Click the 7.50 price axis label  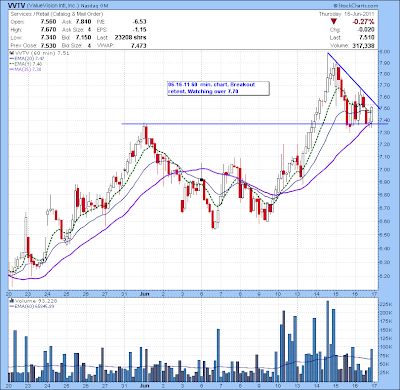(385, 108)
